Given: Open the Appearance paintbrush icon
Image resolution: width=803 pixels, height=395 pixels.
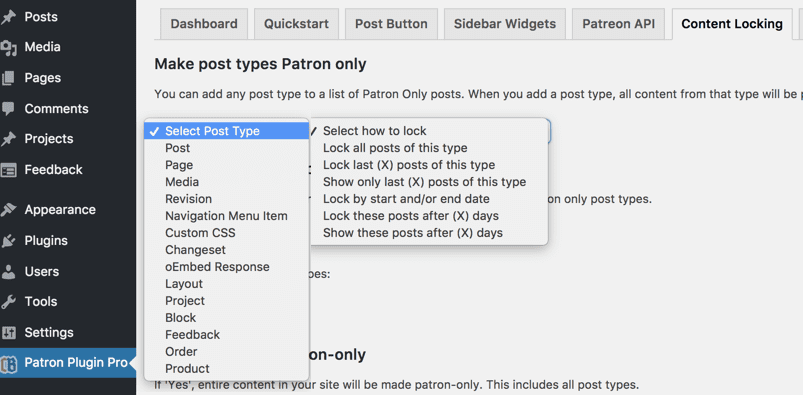Looking at the screenshot, I should pyautogui.click(x=8, y=210).
